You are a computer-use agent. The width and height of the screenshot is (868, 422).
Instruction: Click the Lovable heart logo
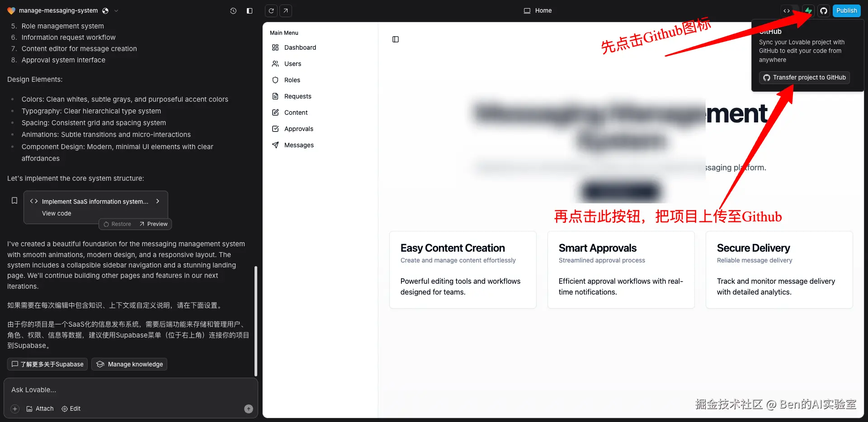tap(11, 10)
